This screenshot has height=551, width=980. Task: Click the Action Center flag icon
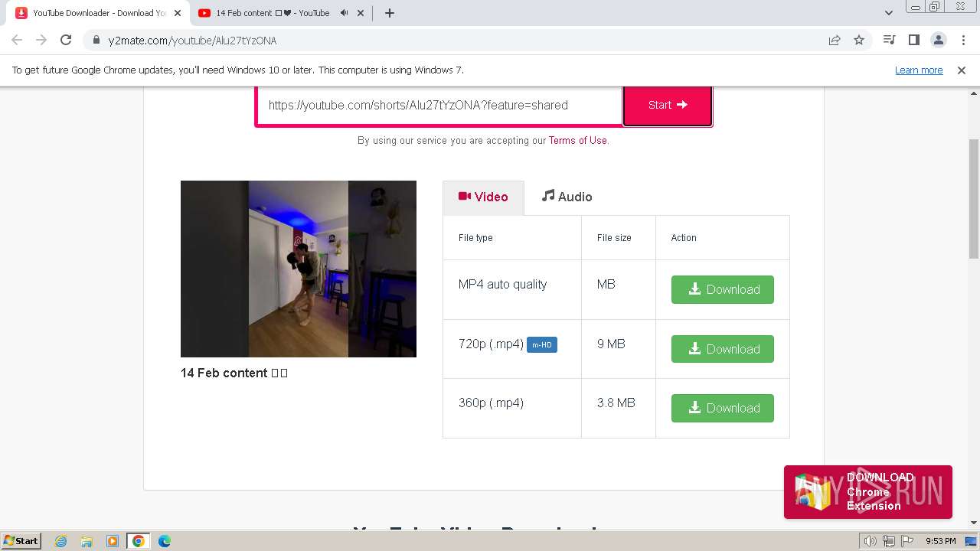(x=906, y=541)
